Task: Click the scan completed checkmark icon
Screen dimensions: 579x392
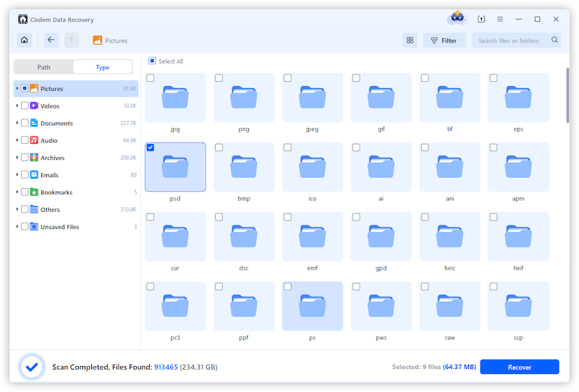Action: point(32,367)
